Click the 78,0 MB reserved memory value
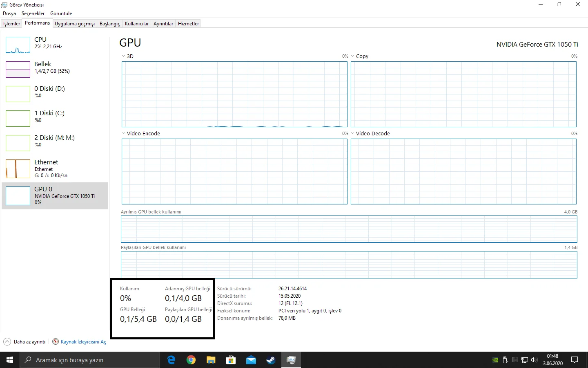 coord(287,318)
